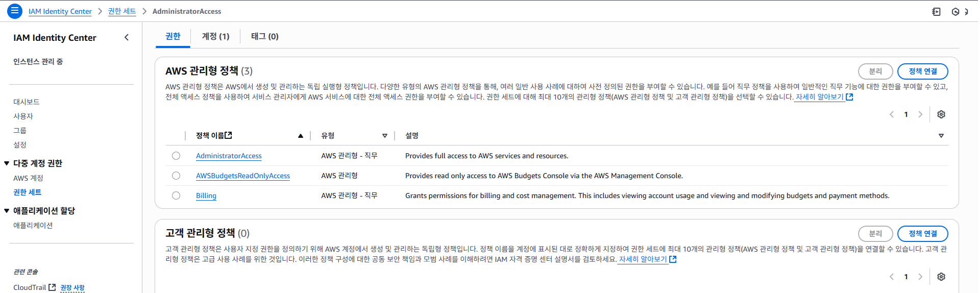Go to previous page in customer managed policies

pyautogui.click(x=892, y=277)
